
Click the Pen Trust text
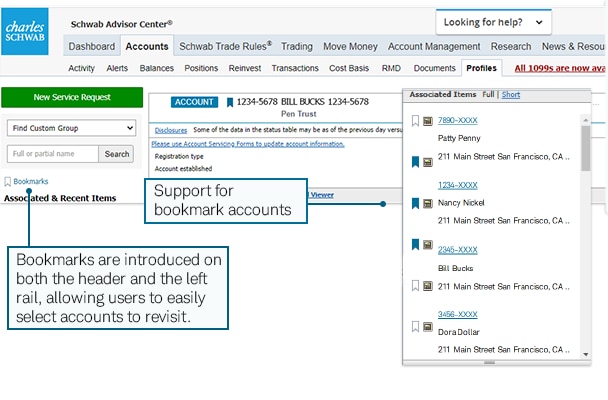299,114
